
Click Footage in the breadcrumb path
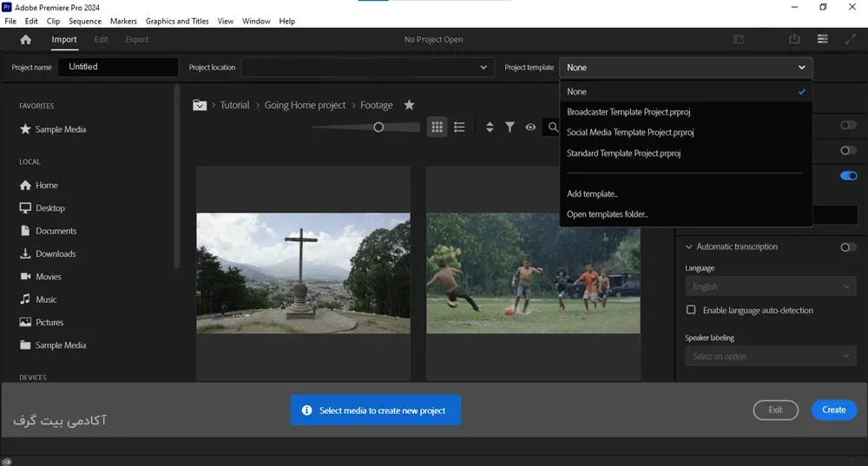(x=377, y=105)
